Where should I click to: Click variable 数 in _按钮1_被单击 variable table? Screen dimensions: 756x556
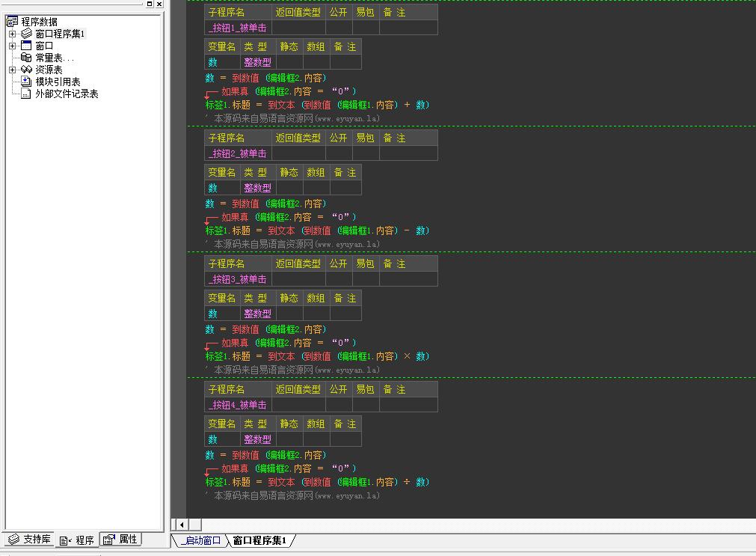212,62
